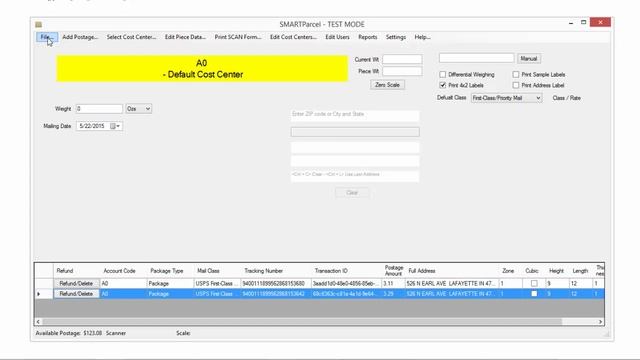Open the Add Postage menu
640x360 pixels.
coord(80,37)
